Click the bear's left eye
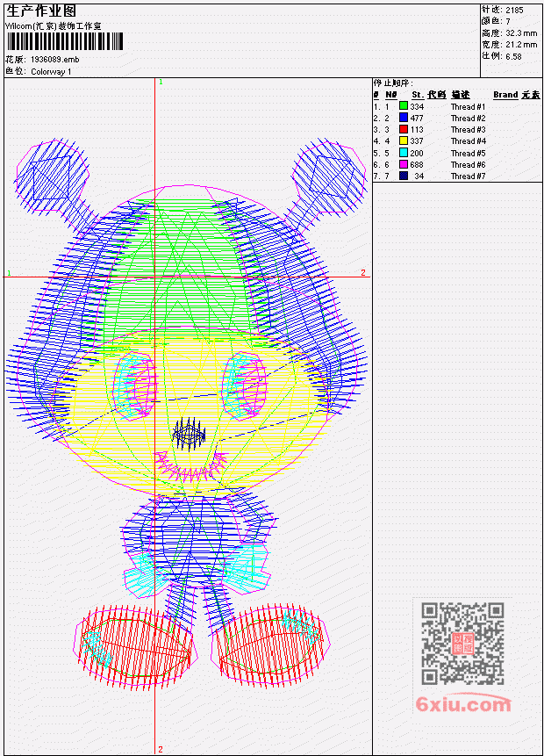The width and height of the screenshot is (544, 756). point(135,385)
